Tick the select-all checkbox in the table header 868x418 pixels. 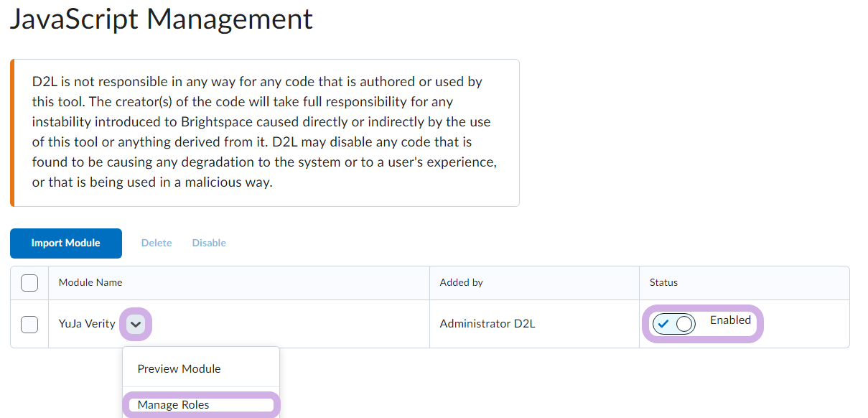29,283
